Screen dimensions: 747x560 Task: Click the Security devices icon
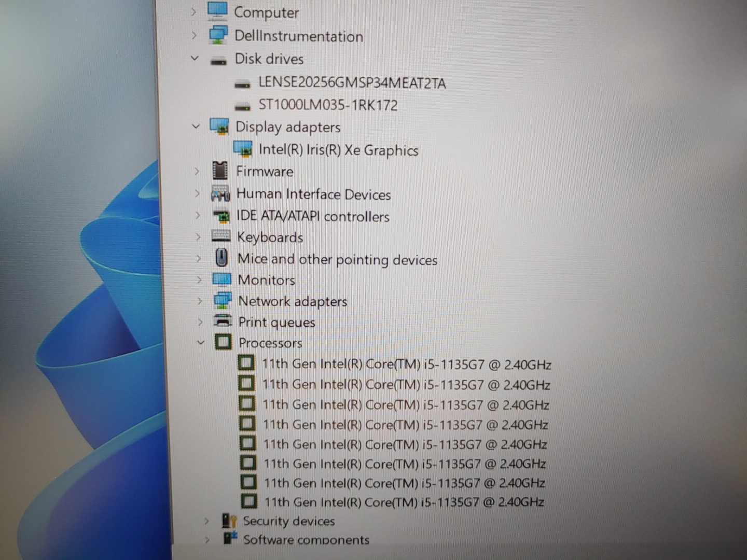click(x=229, y=520)
